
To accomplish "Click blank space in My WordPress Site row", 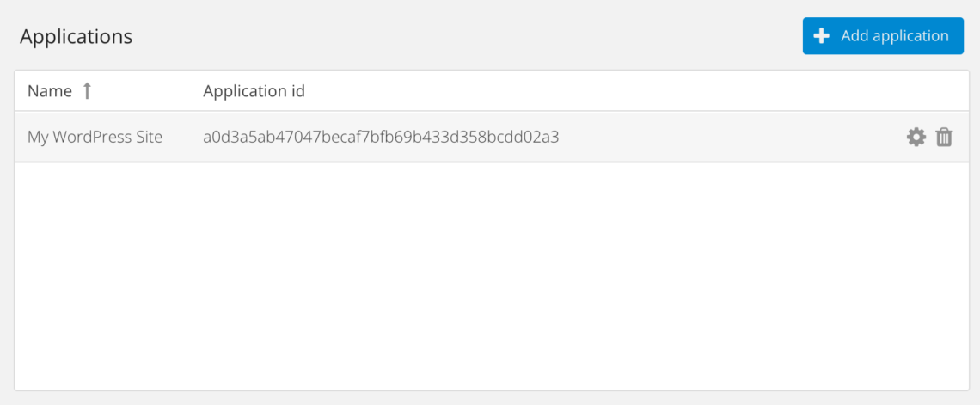I will coord(731,137).
